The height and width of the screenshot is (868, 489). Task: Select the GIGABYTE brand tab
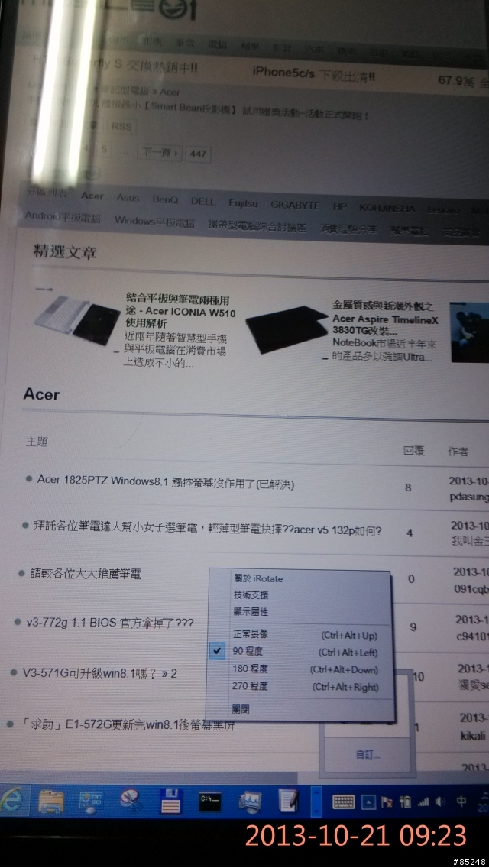pos(295,205)
